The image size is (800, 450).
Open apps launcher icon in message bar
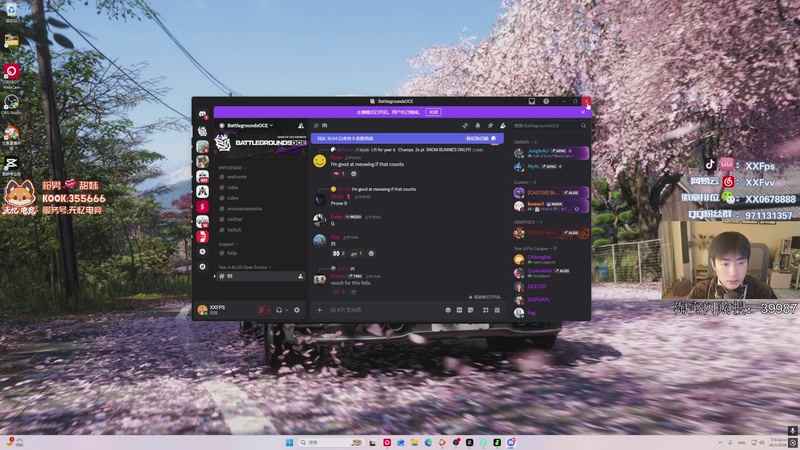[485, 310]
